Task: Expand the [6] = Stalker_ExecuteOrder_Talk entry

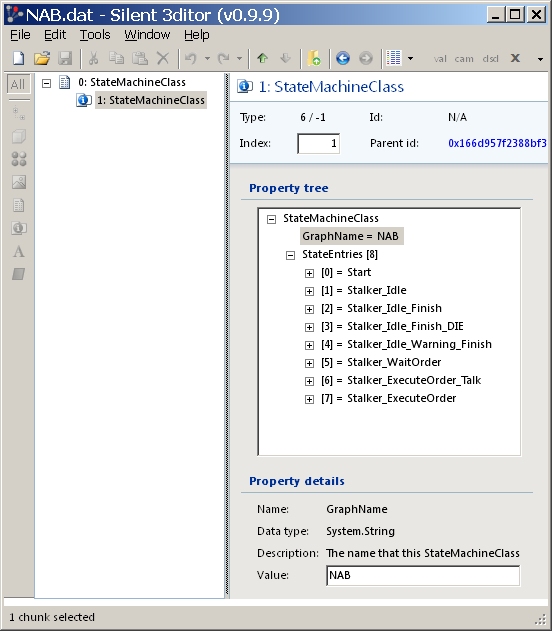Action: click(x=309, y=381)
